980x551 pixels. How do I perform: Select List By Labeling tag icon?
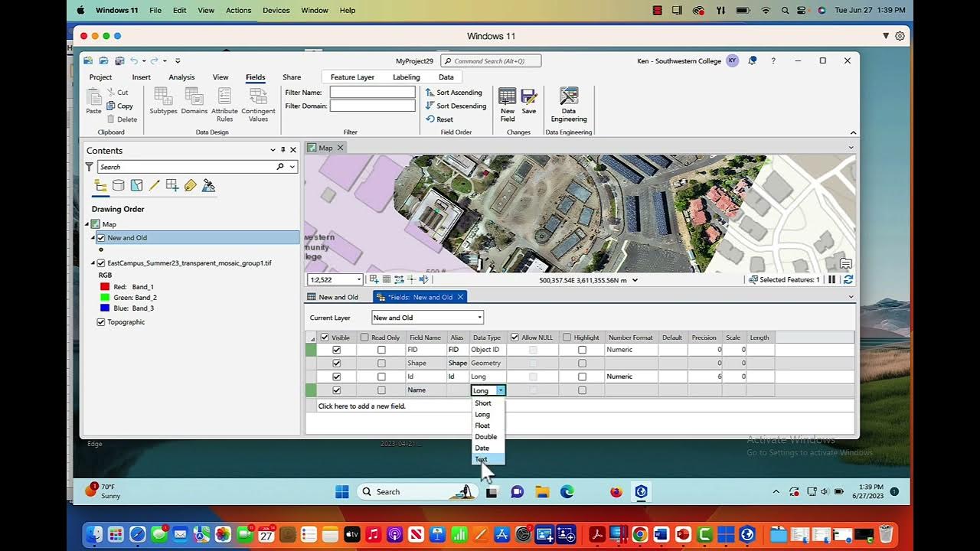pyautogui.click(x=191, y=185)
